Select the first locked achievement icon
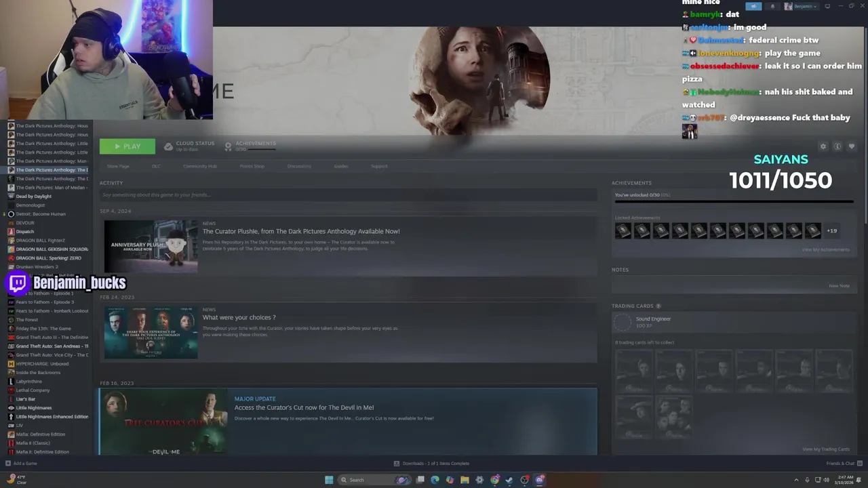The image size is (868, 488). pos(623,230)
